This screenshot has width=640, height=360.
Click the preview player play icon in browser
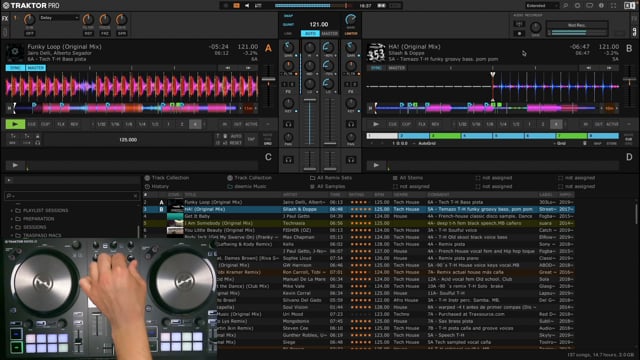pos(9,180)
